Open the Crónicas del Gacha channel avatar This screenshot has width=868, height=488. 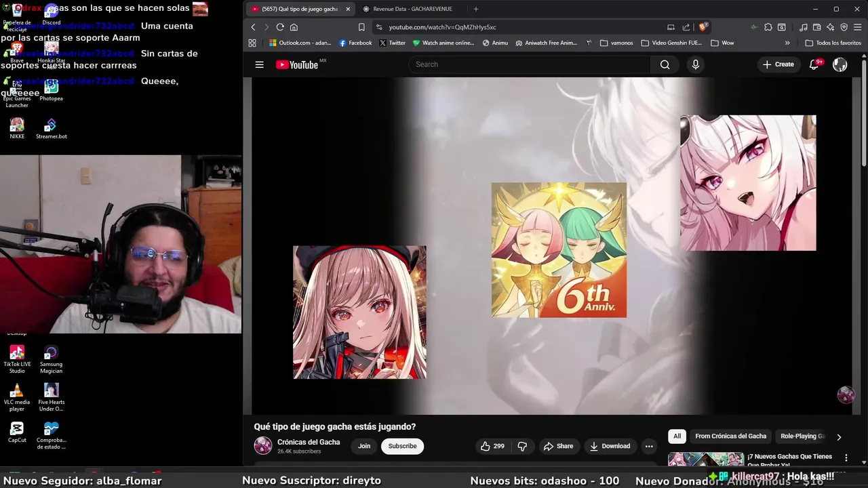click(x=263, y=445)
